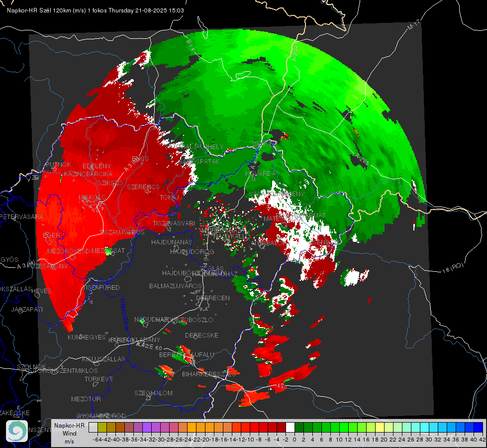Select the TISZAUJVAROS label
This screenshot has width=487, height=448.
pos(122,232)
